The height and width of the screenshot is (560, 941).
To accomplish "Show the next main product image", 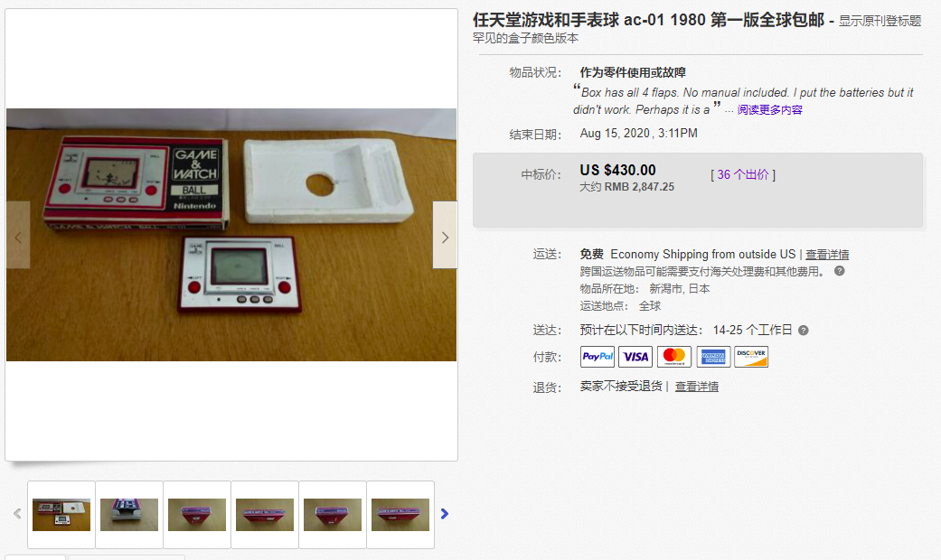I will pyautogui.click(x=445, y=235).
